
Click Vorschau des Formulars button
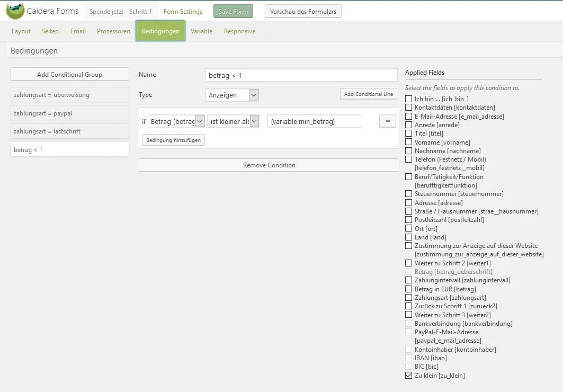(x=303, y=12)
